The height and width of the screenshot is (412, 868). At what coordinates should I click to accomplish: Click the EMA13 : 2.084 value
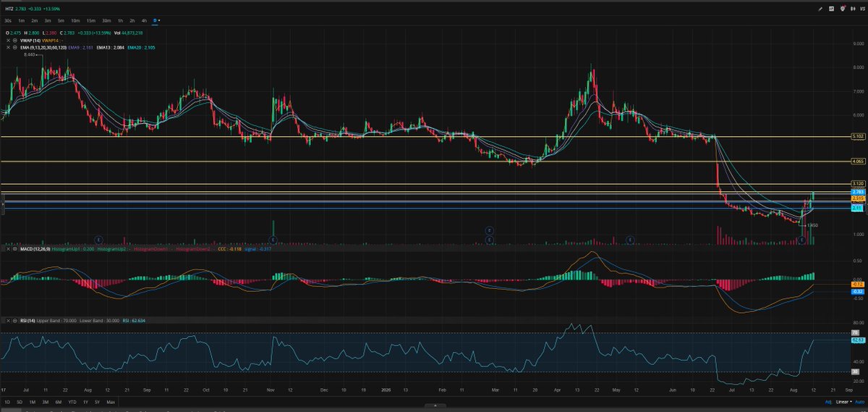pos(110,47)
